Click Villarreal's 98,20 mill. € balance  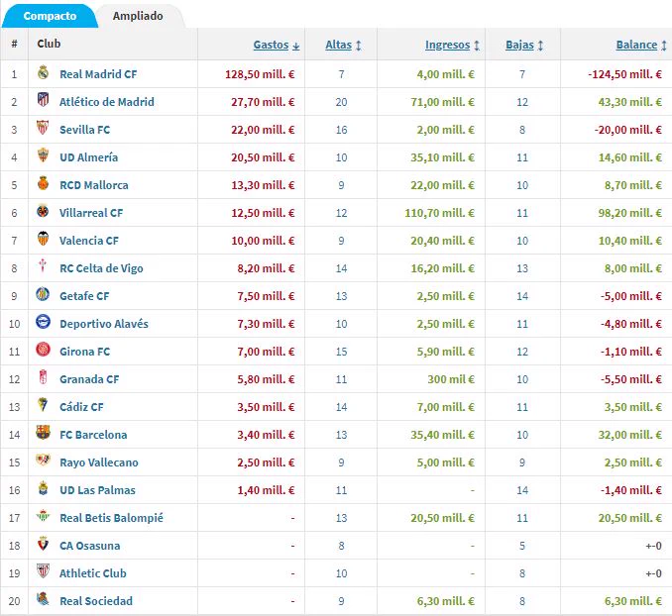point(630,213)
